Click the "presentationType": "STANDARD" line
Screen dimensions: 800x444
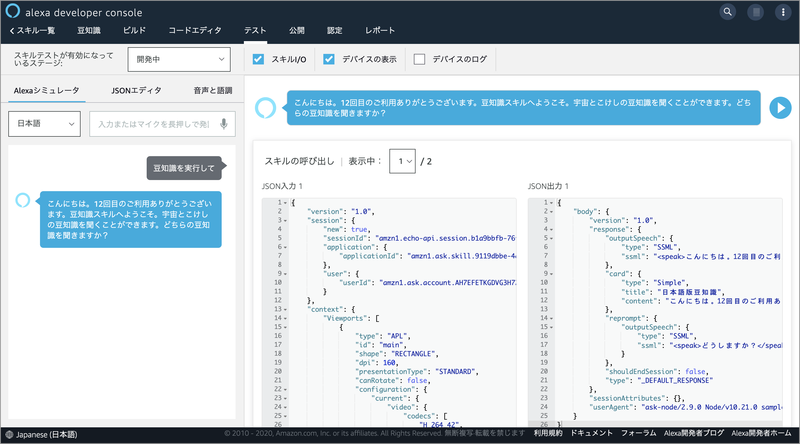click(417, 372)
